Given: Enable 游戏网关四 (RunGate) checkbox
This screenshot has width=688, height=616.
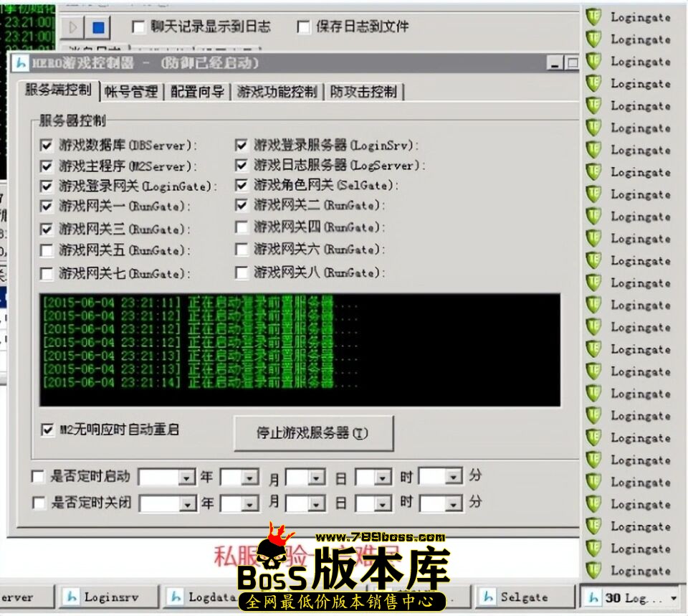Looking at the screenshot, I should click(x=242, y=228).
